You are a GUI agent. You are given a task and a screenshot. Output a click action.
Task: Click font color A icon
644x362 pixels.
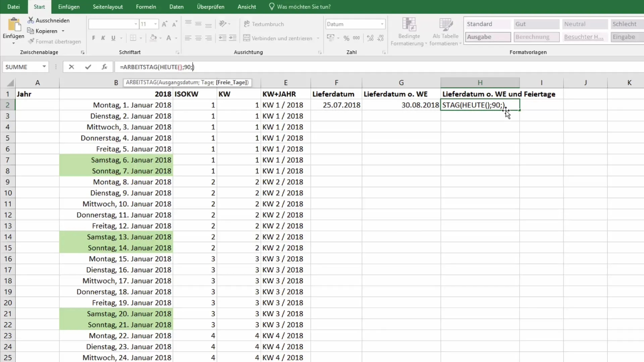(169, 38)
